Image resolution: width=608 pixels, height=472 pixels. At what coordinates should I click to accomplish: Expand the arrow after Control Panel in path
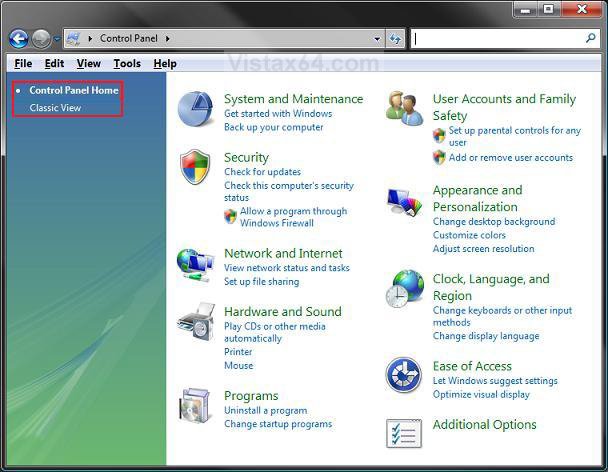pos(168,38)
